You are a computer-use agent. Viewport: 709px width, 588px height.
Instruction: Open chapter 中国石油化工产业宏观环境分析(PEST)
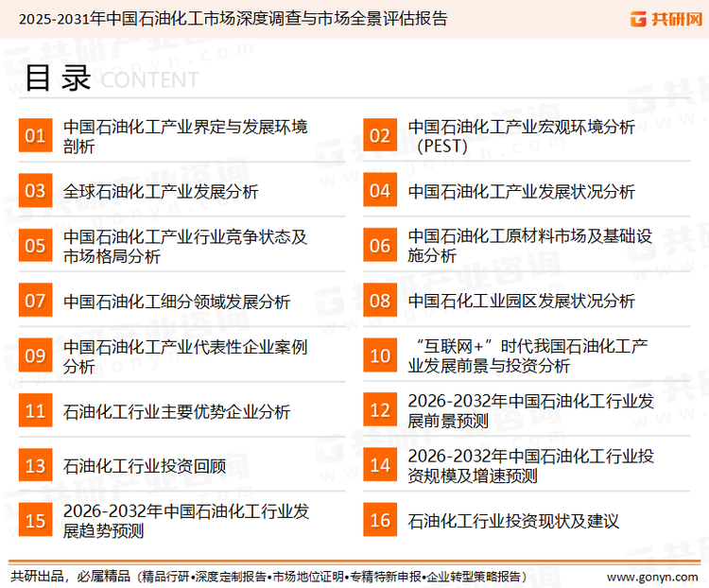[521, 136]
